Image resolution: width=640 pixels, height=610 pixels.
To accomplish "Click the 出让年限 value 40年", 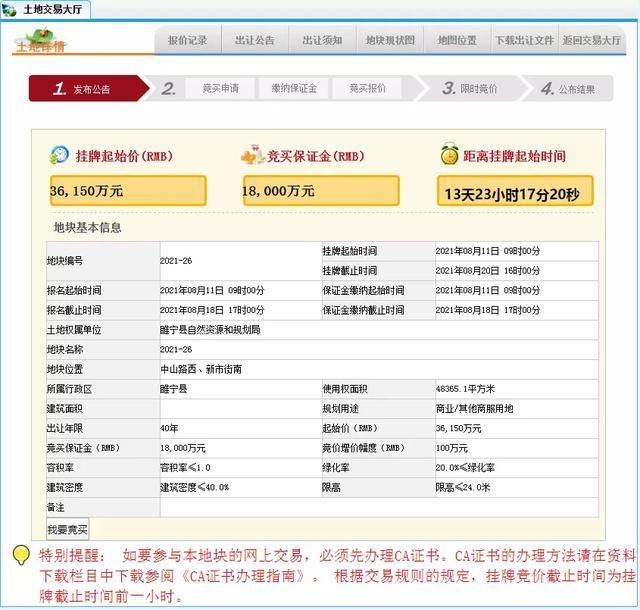I will (x=169, y=428).
